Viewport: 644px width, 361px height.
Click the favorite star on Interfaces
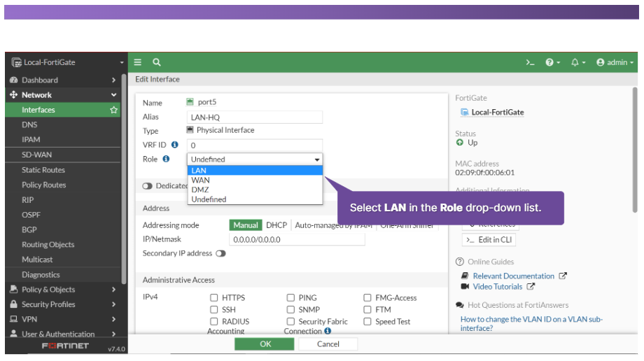click(114, 110)
